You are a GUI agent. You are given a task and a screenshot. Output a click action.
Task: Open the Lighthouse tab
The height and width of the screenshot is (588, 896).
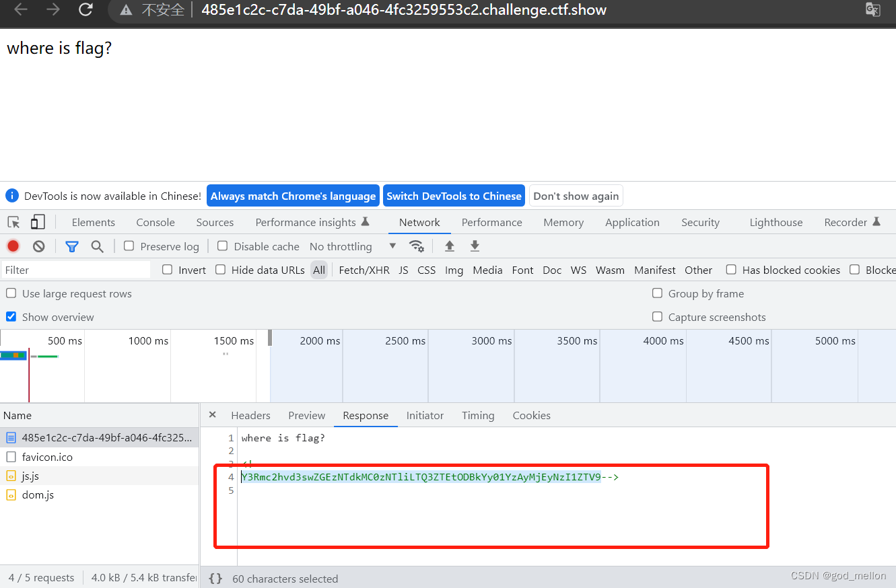click(776, 222)
